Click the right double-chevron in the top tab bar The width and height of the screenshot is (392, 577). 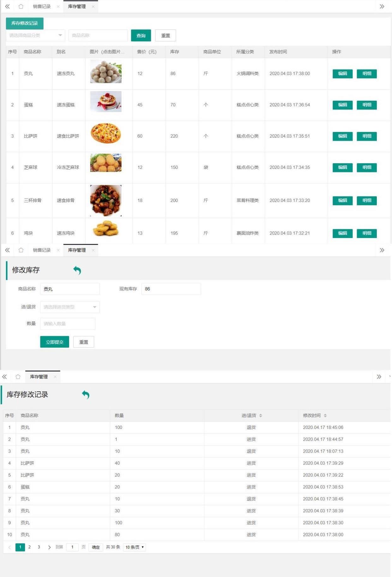[382, 6]
